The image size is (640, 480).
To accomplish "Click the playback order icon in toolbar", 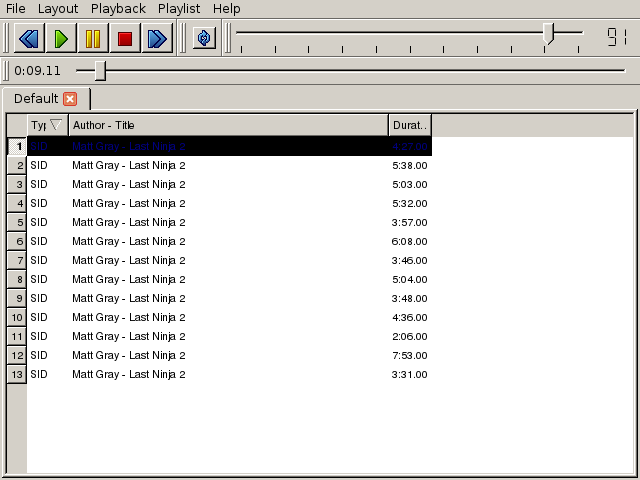I will click(204, 39).
